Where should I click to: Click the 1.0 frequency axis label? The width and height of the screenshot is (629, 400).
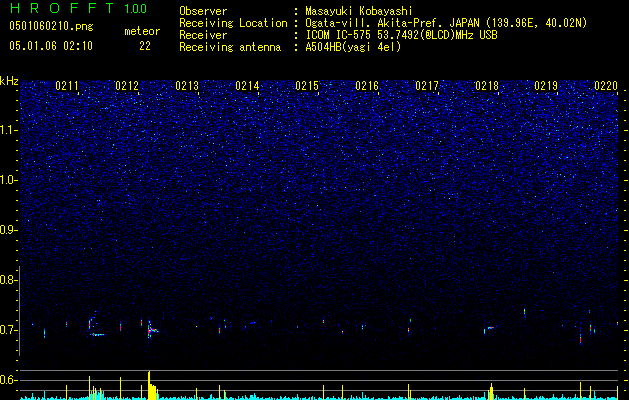pos(8,180)
